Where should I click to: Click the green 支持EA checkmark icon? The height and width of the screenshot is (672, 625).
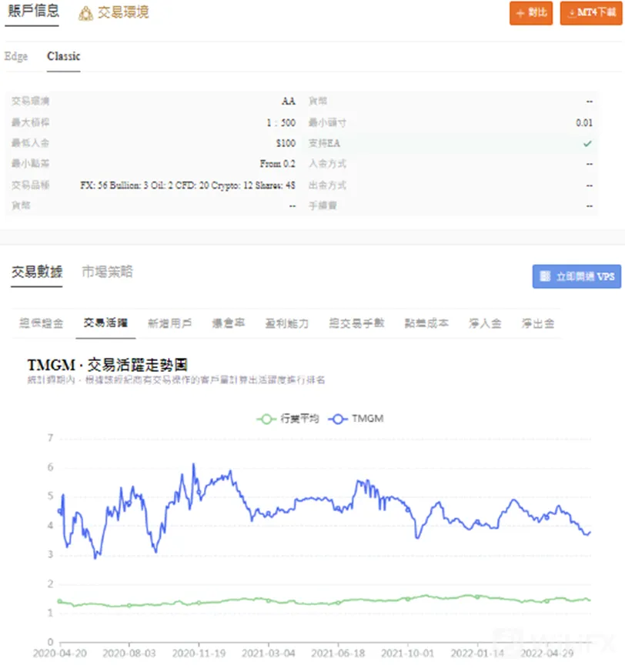click(x=587, y=144)
